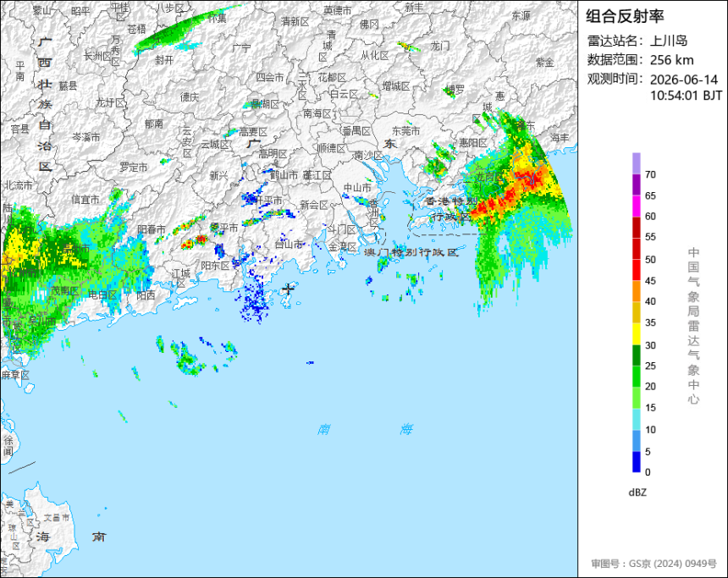Click the dBZ unit label under legend
The width and height of the screenshot is (728, 578).
(637, 493)
